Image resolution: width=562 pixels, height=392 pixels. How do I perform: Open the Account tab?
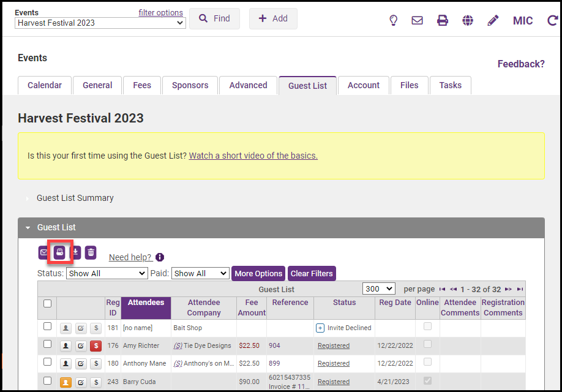tap(364, 85)
